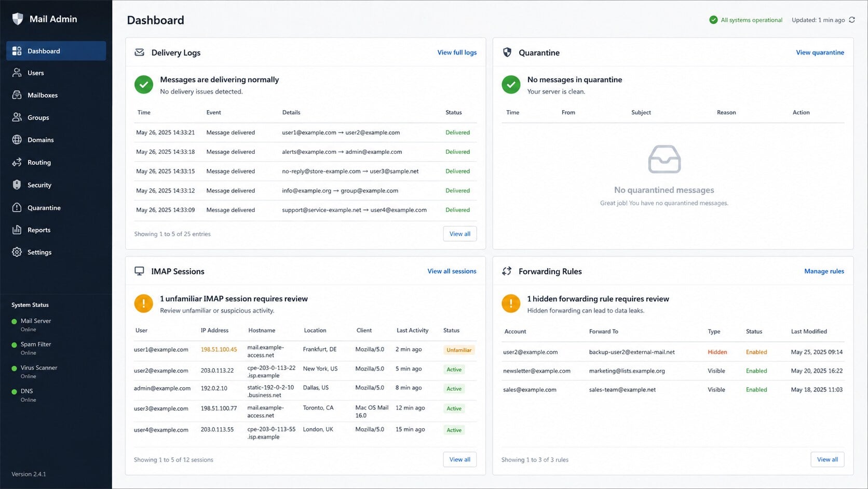Click orange warning icon for hidden forwarding rule

[511, 303]
